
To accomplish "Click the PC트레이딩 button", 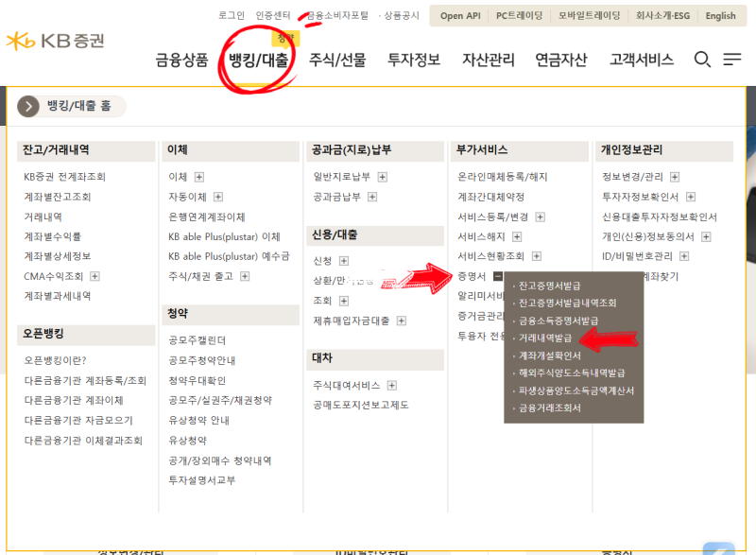I will (519, 15).
